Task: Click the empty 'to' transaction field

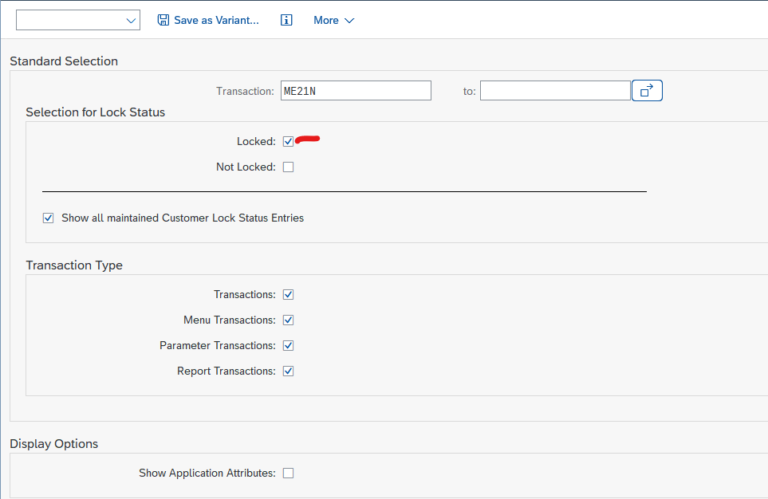Action: (554, 91)
